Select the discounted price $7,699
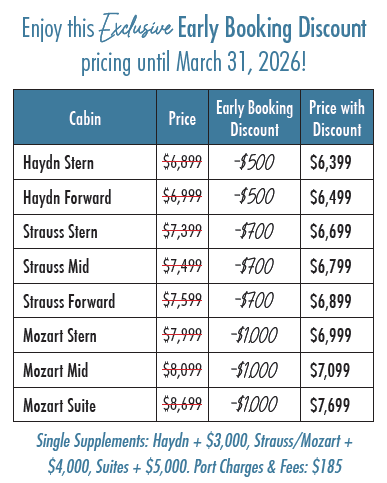 [330, 405]
